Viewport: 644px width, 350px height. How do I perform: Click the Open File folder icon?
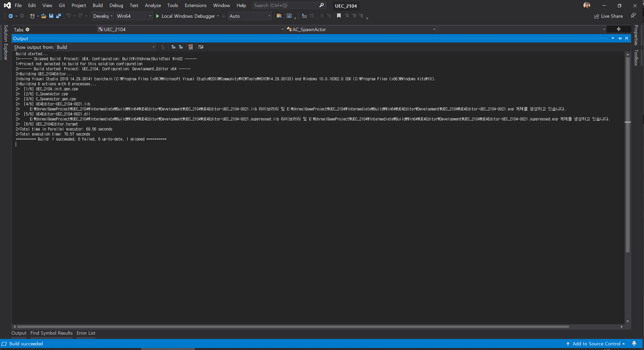pos(44,16)
